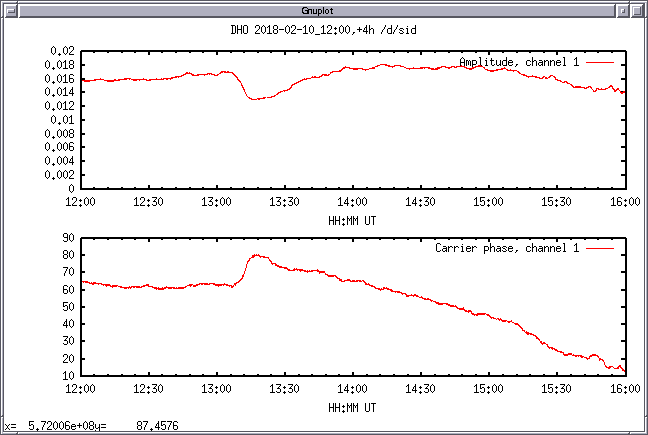Click the phase peak near 13:15 in bottom plot

(257, 255)
